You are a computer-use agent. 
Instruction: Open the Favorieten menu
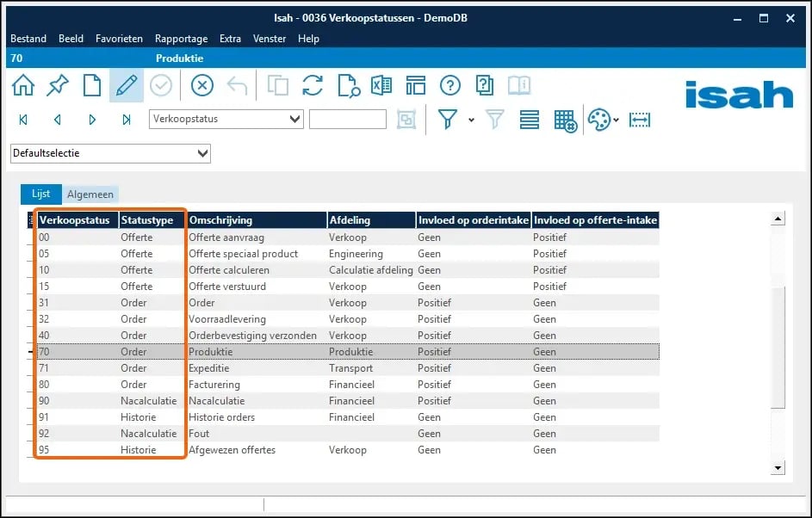pyautogui.click(x=119, y=39)
